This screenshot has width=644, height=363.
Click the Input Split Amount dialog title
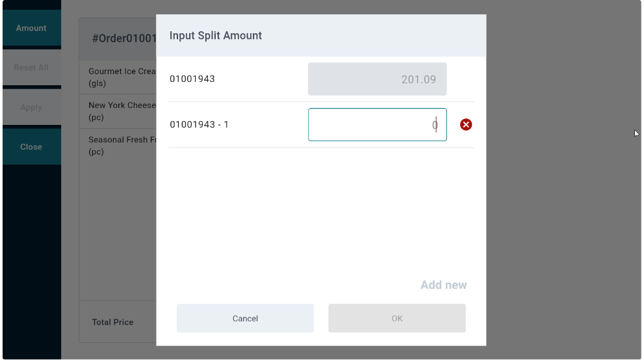click(216, 36)
